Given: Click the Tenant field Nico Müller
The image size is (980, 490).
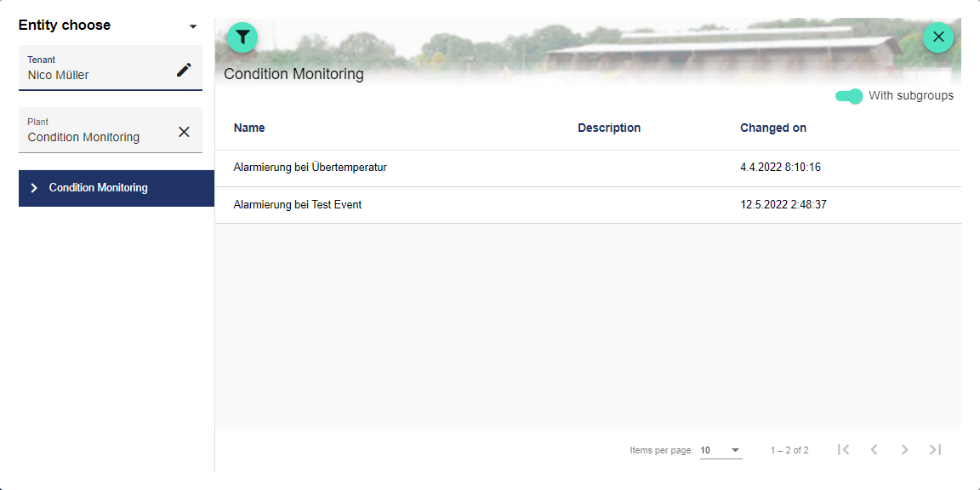Looking at the screenshot, I should (x=94, y=75).
